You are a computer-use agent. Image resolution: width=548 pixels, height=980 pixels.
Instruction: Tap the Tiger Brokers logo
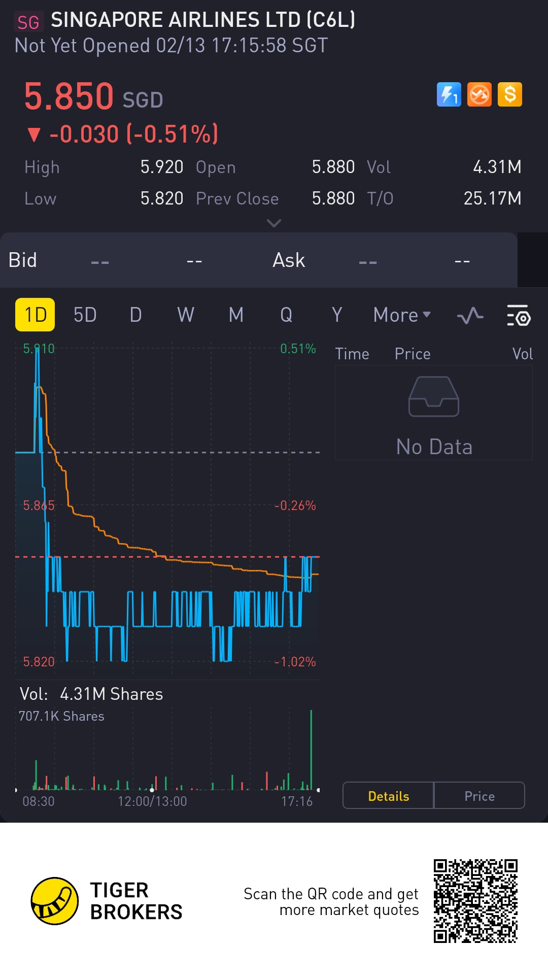click(x=55, y=901)
